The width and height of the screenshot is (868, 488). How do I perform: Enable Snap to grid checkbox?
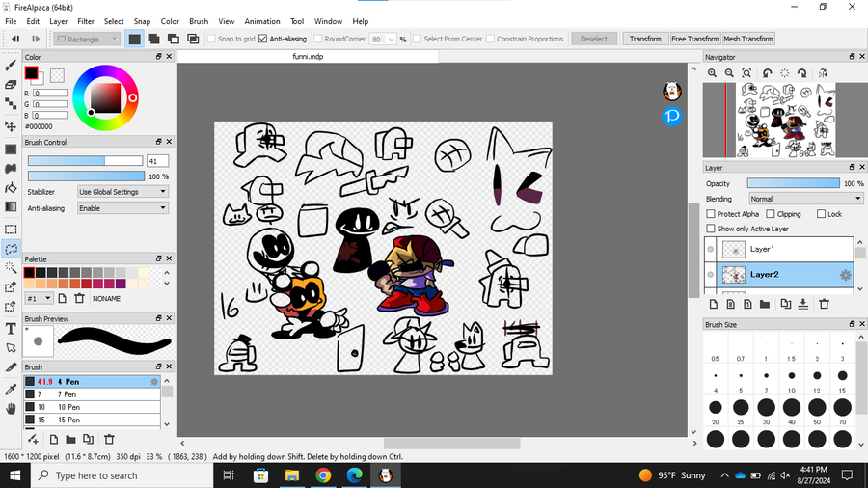(211, 39)
